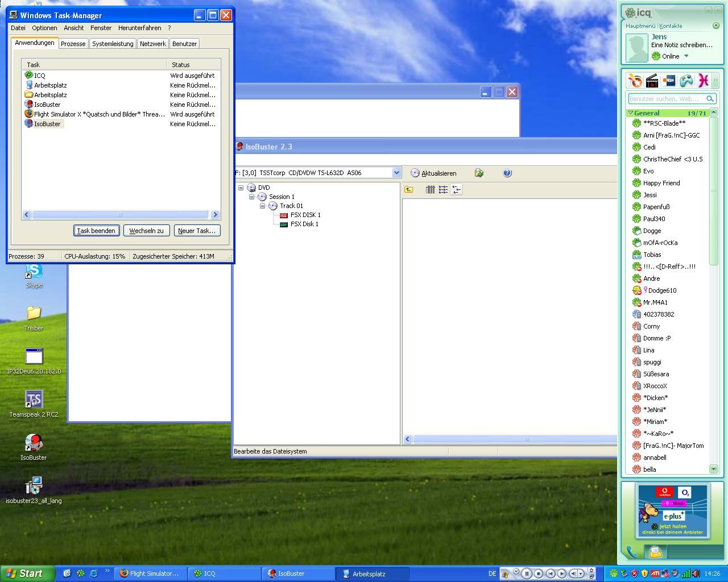Open the ICQ Hauptmenü link
The height and width of the screenshot is (582, 728).
click(640, 26)
